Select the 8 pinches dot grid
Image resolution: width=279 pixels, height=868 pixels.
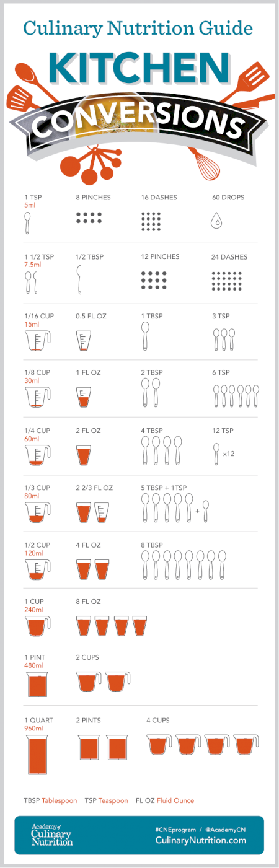pyautogui.click(x=89, y=217)
